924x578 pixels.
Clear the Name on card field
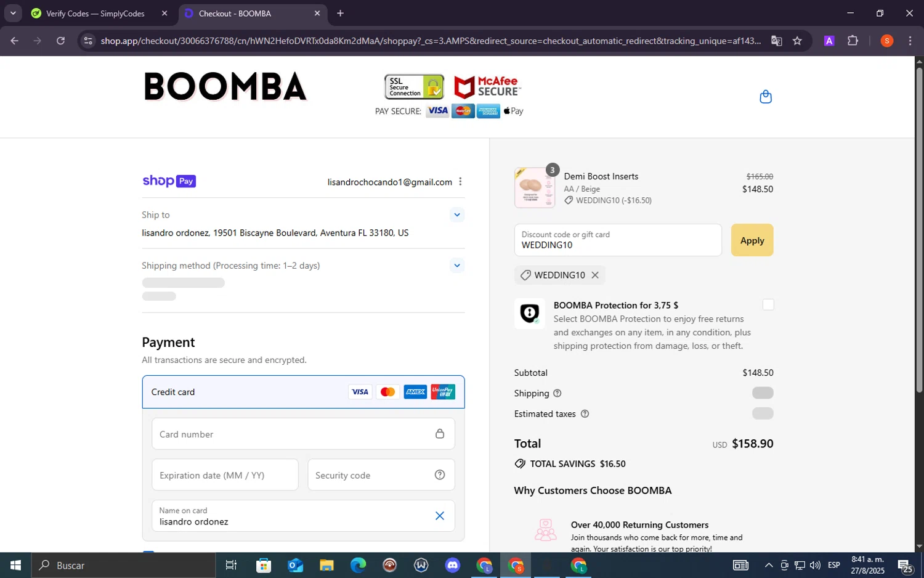point(440,516)
